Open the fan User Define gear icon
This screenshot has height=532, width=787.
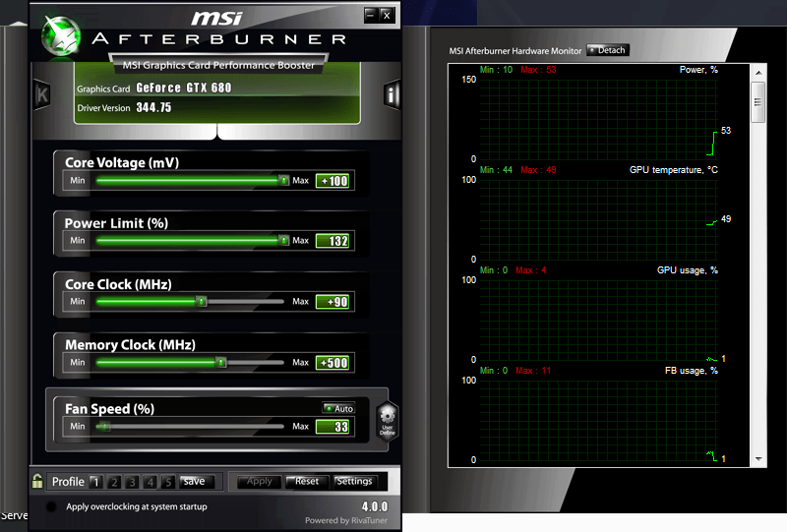[x=387, y=421]
